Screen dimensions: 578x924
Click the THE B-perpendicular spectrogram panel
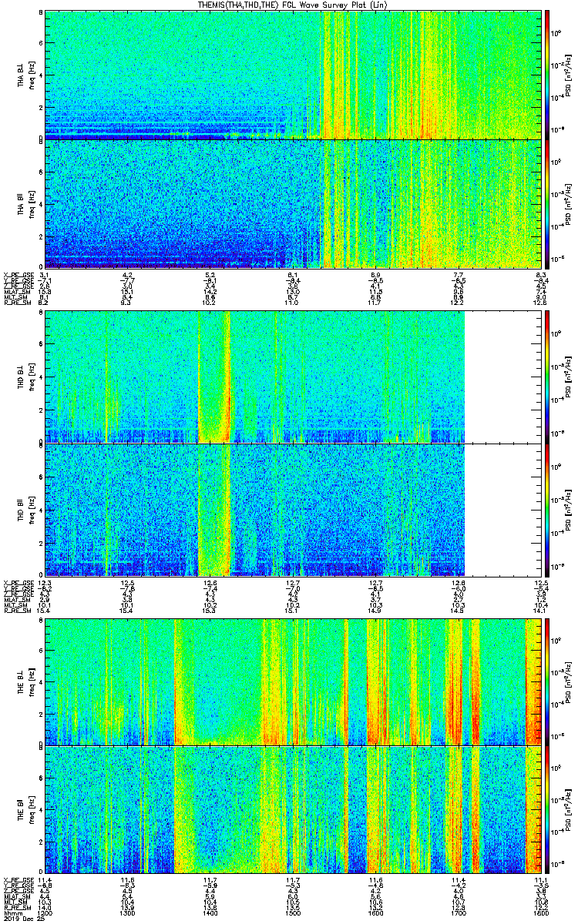(294, 681)
